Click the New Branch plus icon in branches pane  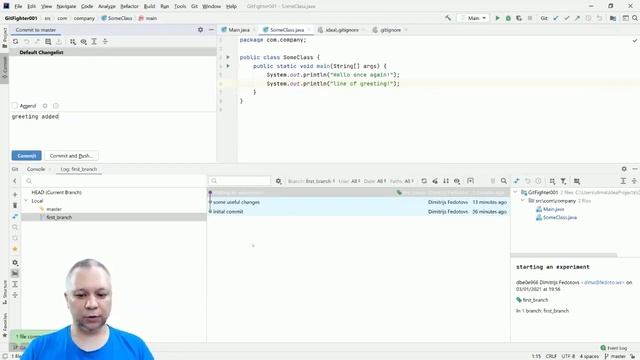point(15,195)
